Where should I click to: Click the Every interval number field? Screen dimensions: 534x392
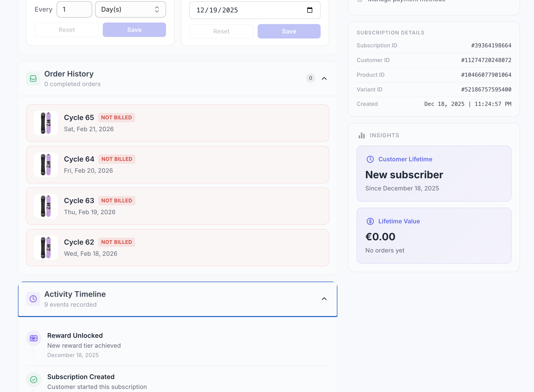click(x=74, y=9)
